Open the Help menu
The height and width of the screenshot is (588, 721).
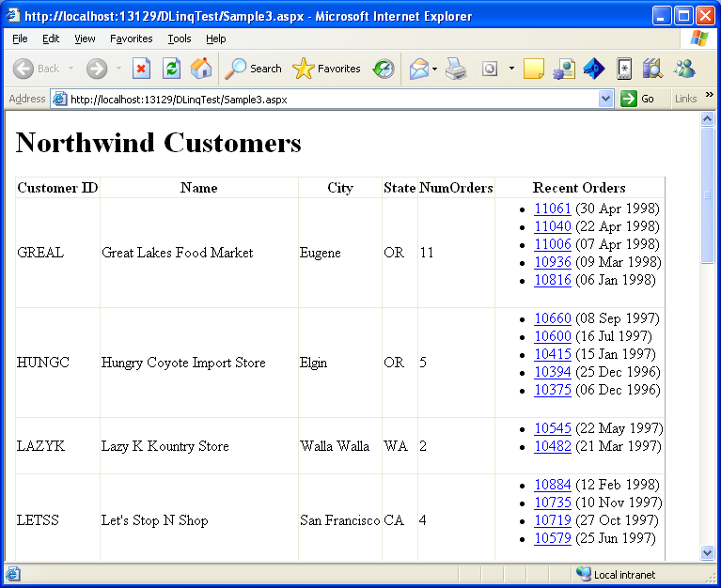point(215,39)
